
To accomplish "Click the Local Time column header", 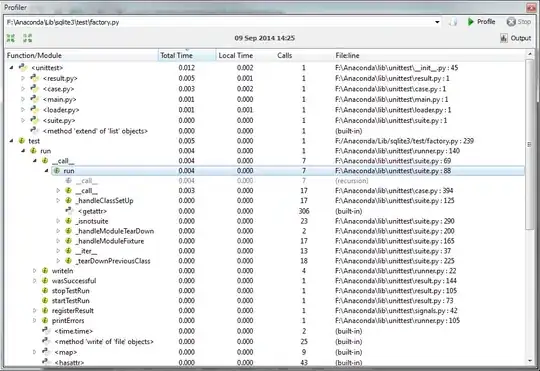I will (x=236, y=55).
